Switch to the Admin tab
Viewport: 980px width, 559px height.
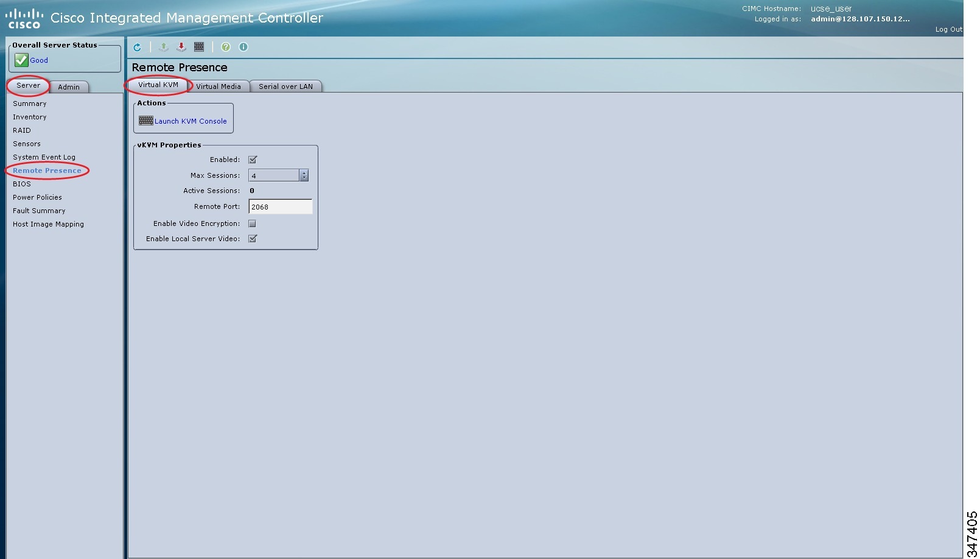68,86
